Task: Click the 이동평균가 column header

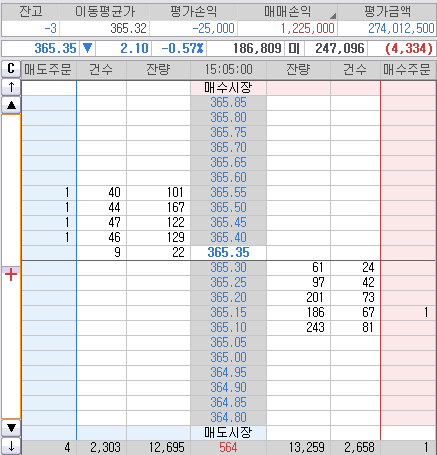Action: (105, 12)
